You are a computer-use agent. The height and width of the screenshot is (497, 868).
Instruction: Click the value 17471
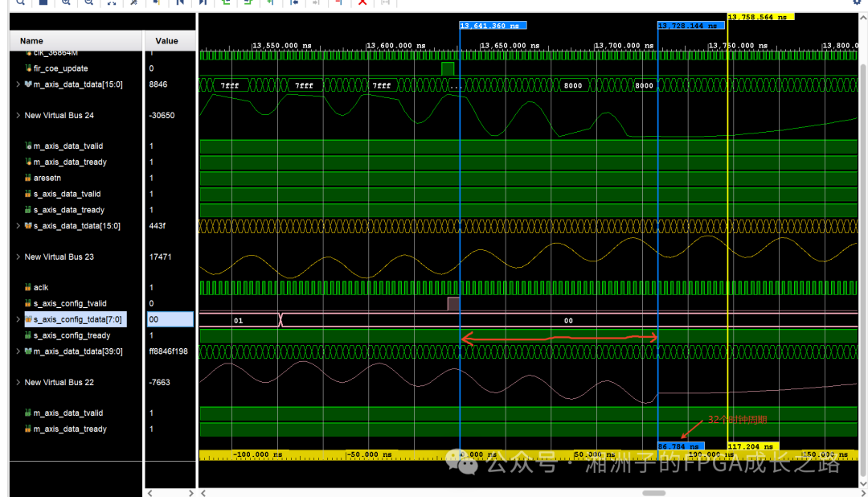point(160,257)
